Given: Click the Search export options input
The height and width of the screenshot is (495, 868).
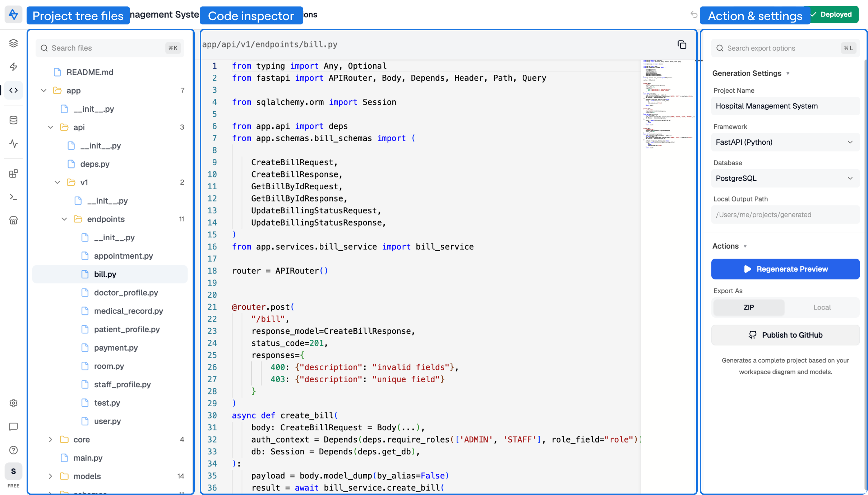Looking at the screenshot, I should click(785, 48).
